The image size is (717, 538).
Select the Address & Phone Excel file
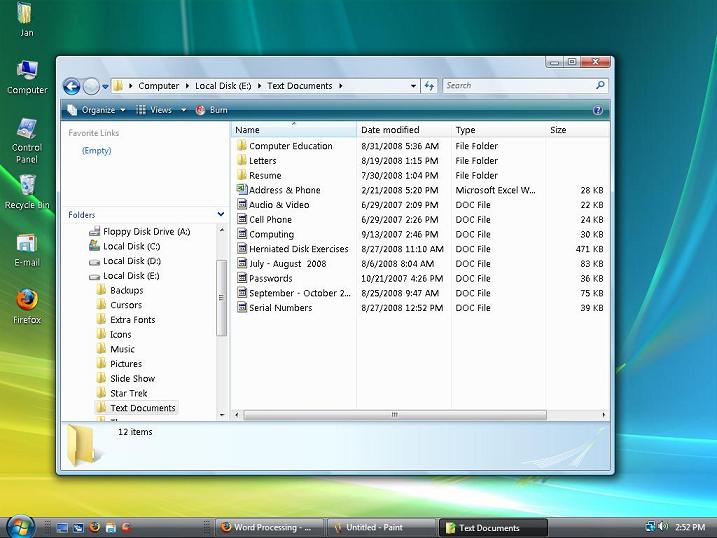pyautogui.click(x=284, y=190)
